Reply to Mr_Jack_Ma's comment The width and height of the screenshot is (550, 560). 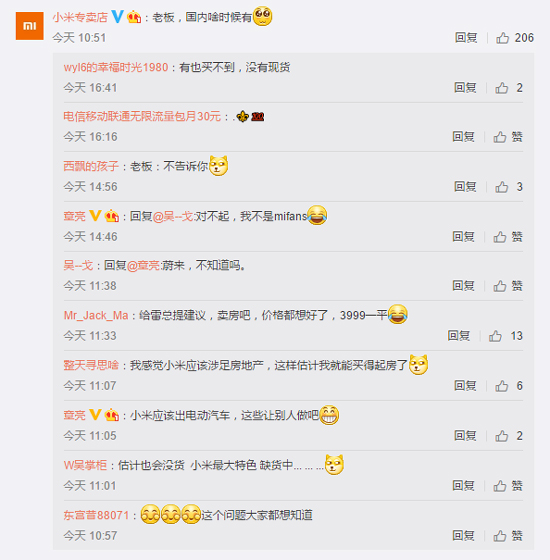click(x=459, y=336)
